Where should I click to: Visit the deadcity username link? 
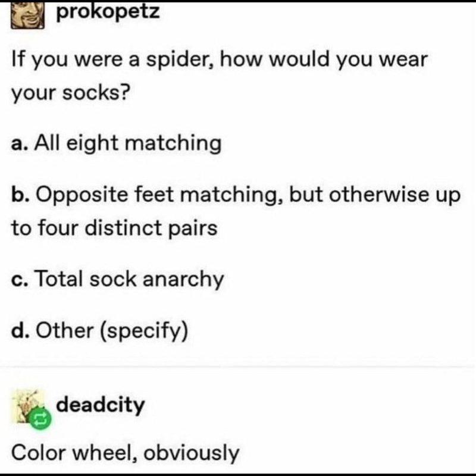click(x=101, y=405)
